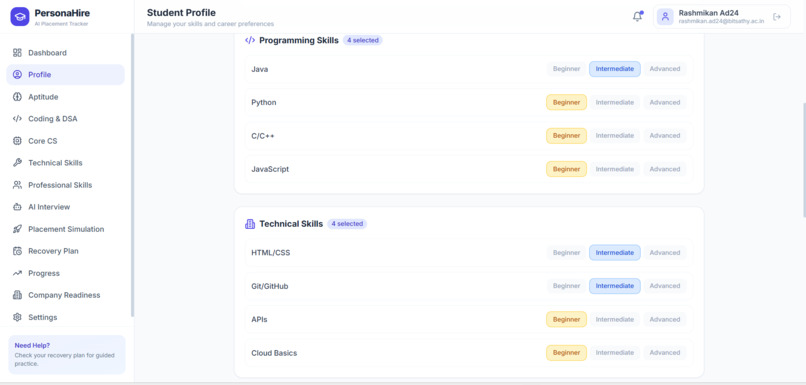Set HTML/CSS to Advanced
The image size is (806, 385).
[665, 252]
